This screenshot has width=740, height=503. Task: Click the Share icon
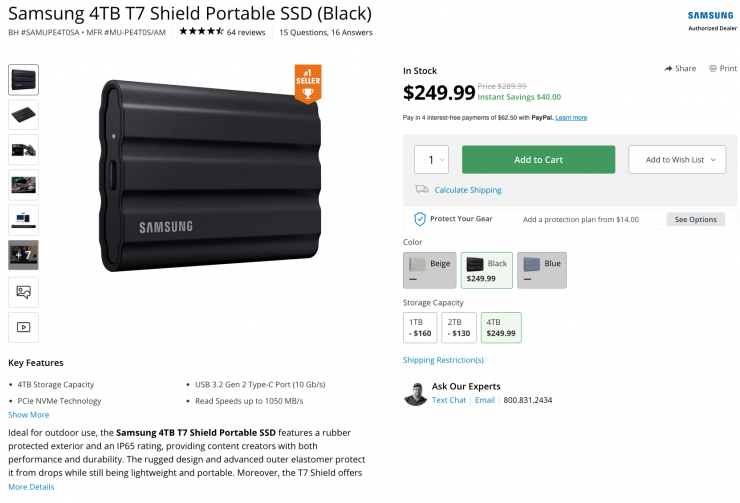668,69
